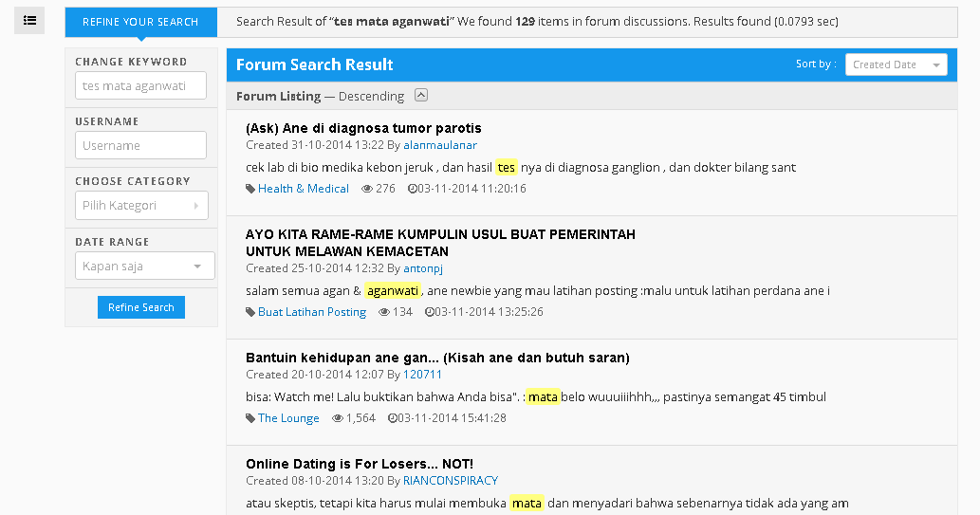Click 'Created 31-10-2014 13:22' text
Screen dimensions: 980x515
[314, 145]
